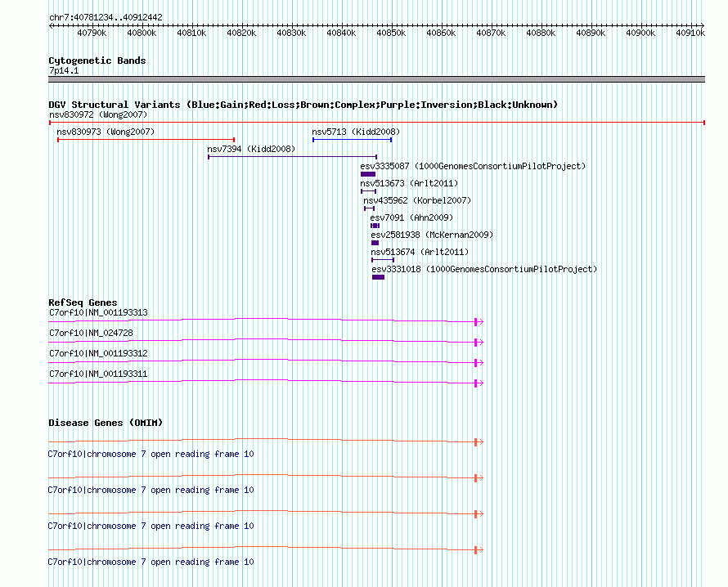This screenshot has height=587, width=728.
Task: Click the short red nsv830973 loss bar
Action: [x=146, y=140]
